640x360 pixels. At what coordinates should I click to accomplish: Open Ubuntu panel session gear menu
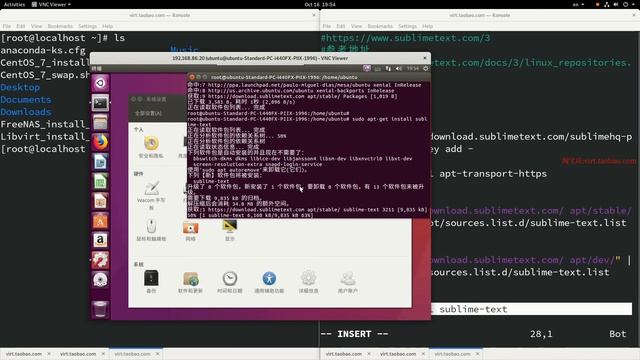click(x=426, y=69)
